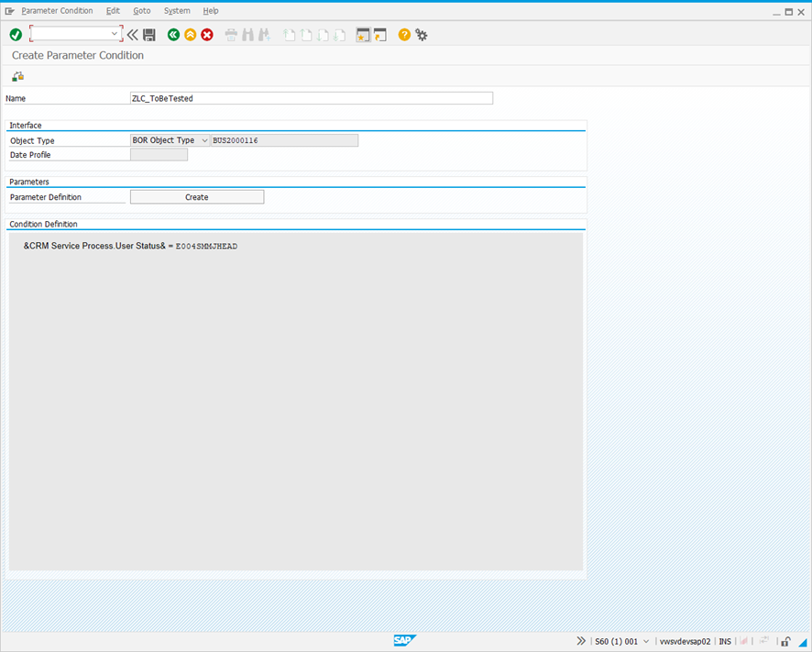Click the Find binoculars icon
The height and width of the screenshot is (652, 812).
[x=247, y=35]
